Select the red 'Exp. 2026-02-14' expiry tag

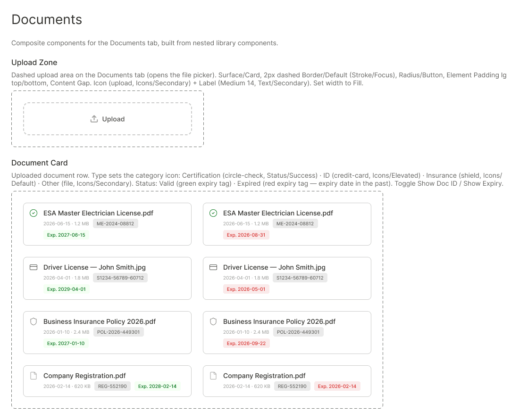(337, 386)
